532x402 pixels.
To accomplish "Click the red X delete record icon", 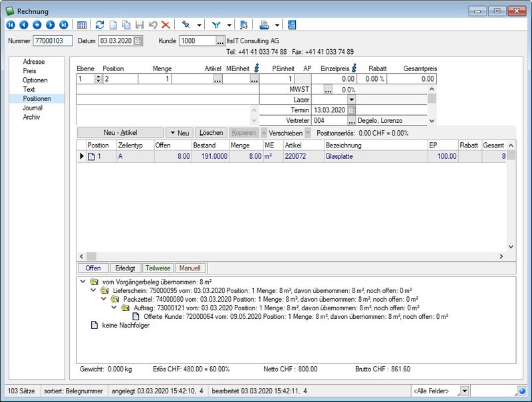I will pos(166,25).
